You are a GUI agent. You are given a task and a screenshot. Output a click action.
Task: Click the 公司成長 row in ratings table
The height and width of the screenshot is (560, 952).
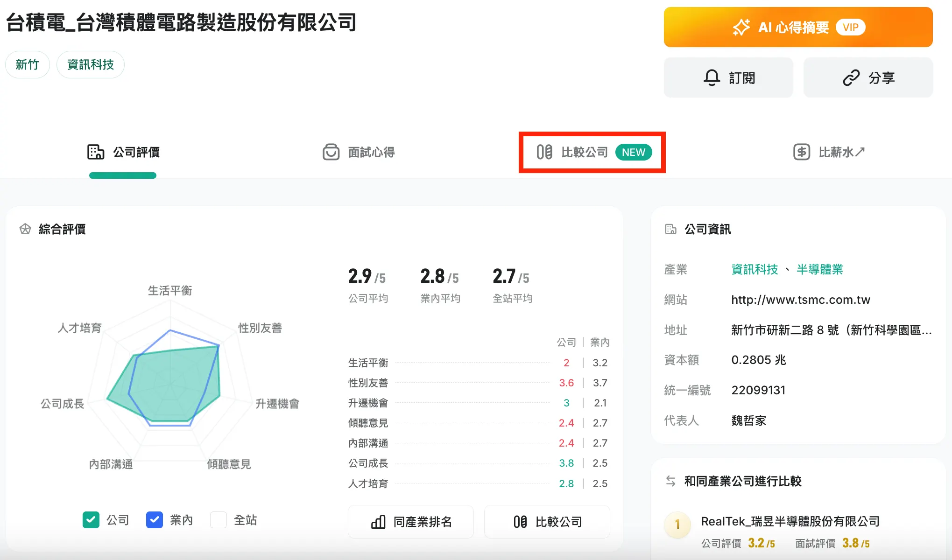(479, 463)
